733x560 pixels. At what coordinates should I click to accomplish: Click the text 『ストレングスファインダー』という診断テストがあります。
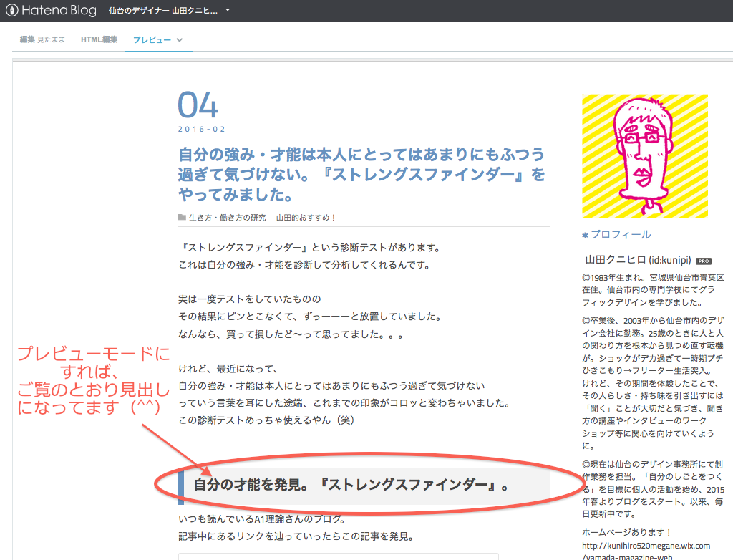click(309, 248)
